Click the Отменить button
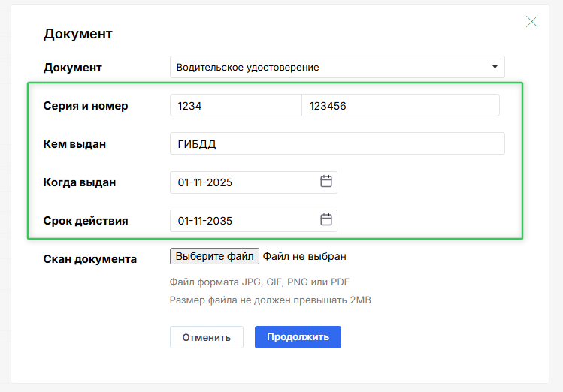Screen dimensions: 563x392 [x=207, y=337]
